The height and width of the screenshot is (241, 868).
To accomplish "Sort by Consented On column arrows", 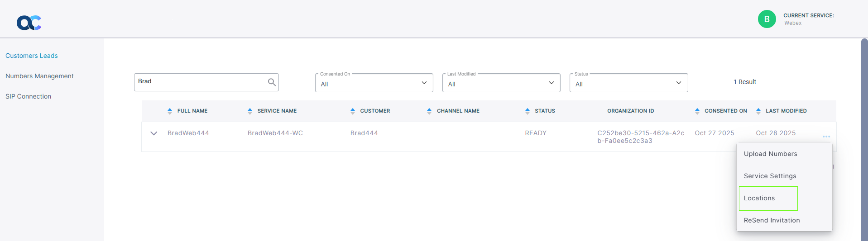I will coord(697,111).
